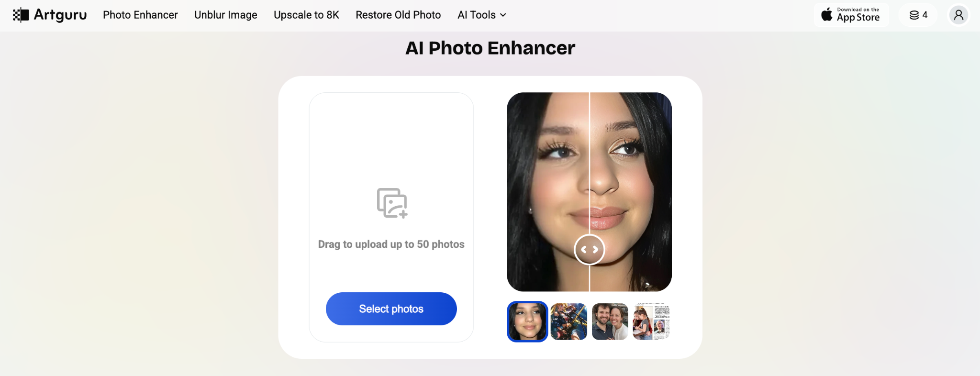Viewport: 980px width, 376px height.
Task: Navigate to Restore Old Photo
Action: [x=398, y=15]
